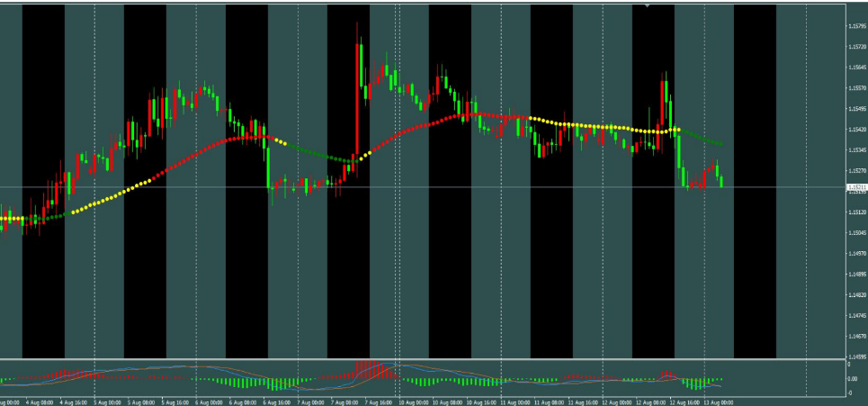This screenshot has width=868, height=406.
Task: Select the 12 Aug 16:00 time label
Action: pos(685,402)
